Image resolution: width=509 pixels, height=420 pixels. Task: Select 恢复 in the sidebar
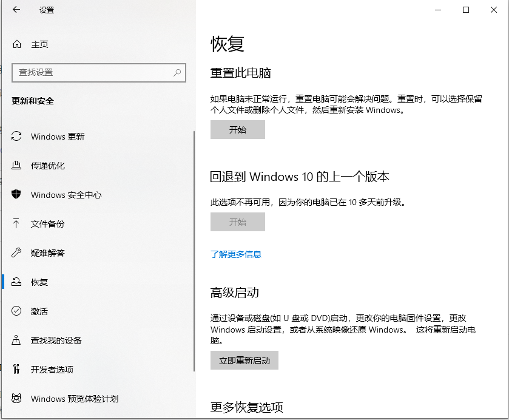point(39,282)
